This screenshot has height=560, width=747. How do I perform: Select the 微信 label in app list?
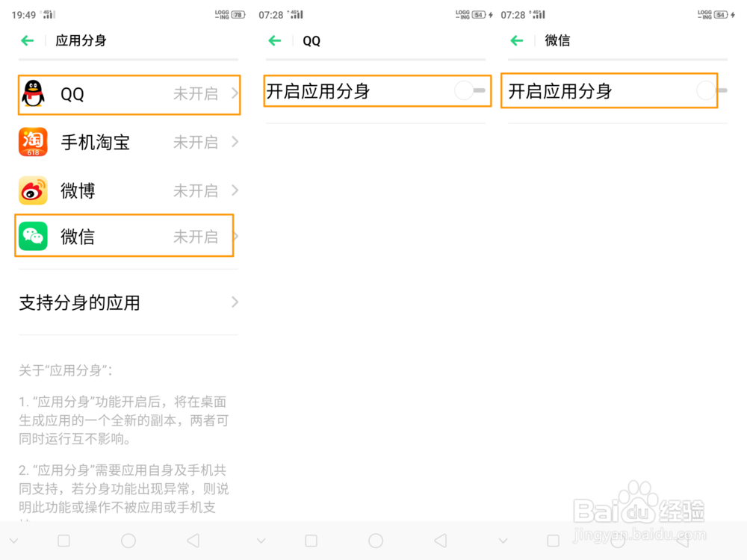point(78,237)
